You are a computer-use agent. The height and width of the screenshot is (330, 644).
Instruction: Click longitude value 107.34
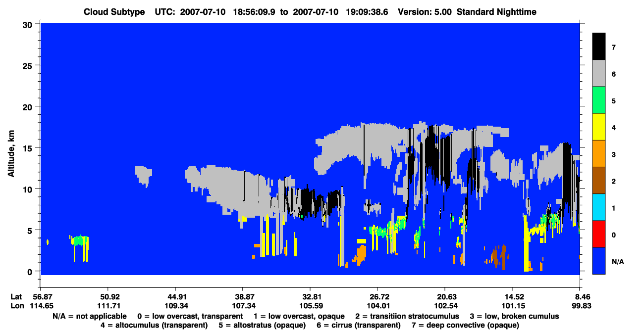[x=243, y=306]
